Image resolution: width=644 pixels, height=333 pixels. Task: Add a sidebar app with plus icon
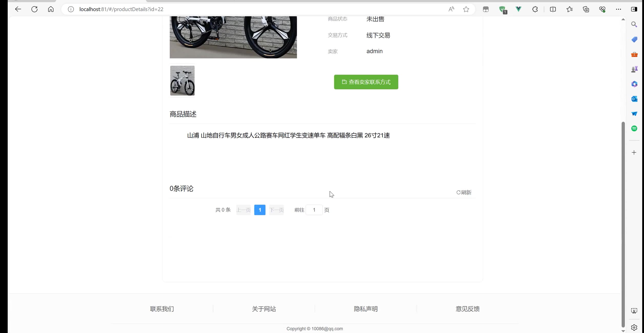coord(634,153)
